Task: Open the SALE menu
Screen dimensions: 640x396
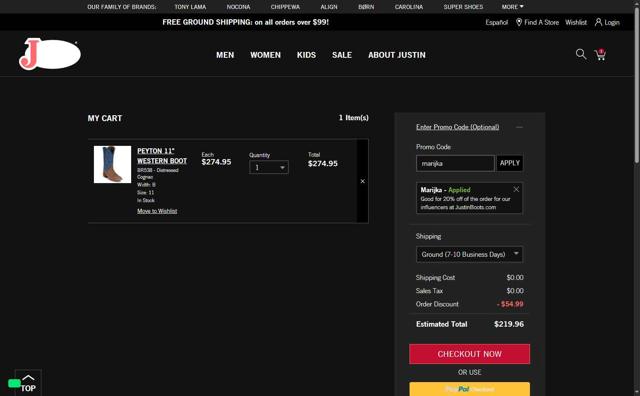Action: [342, 55]
